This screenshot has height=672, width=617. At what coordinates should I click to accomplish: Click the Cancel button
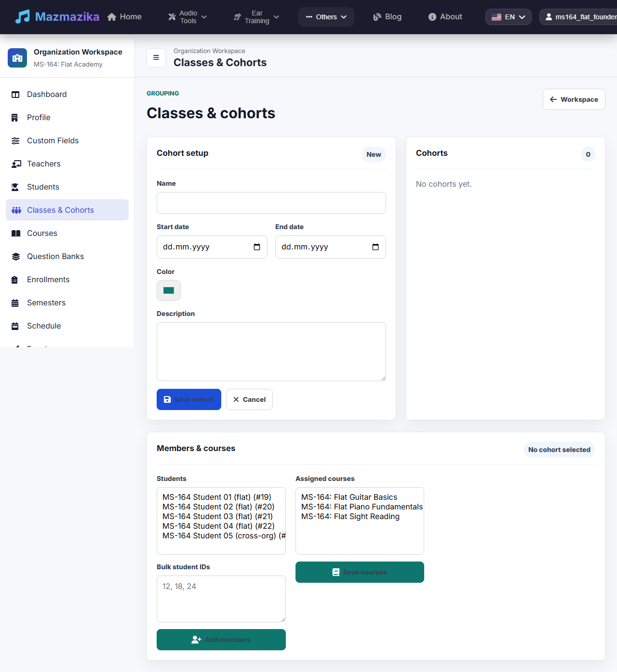click(x=249, y=399)
